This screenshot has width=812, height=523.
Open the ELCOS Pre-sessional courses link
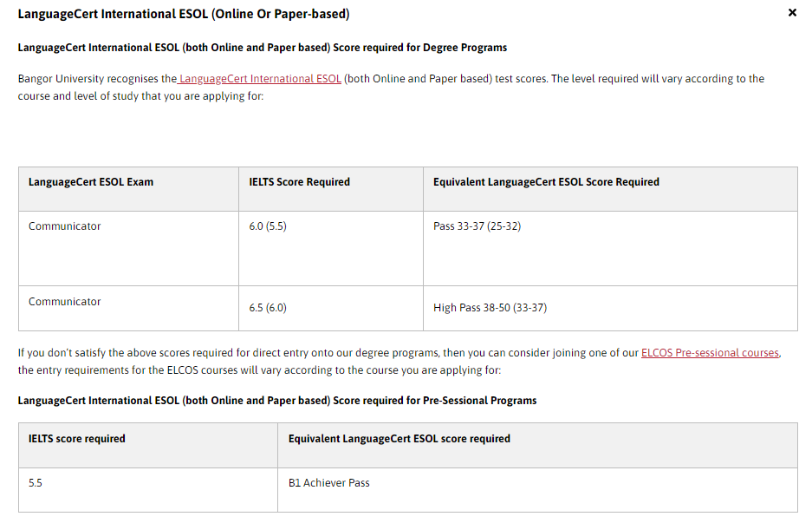710,352
